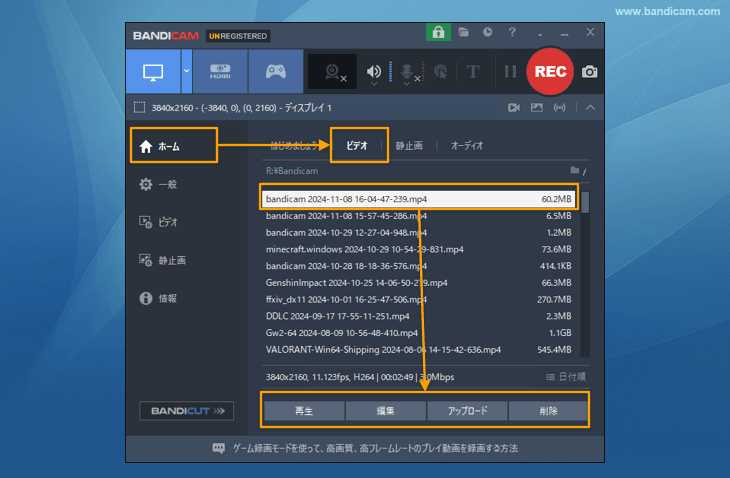Change sort order via 日付順
Viewport: 730px width, 478px height.
click(x=566, y=377)
